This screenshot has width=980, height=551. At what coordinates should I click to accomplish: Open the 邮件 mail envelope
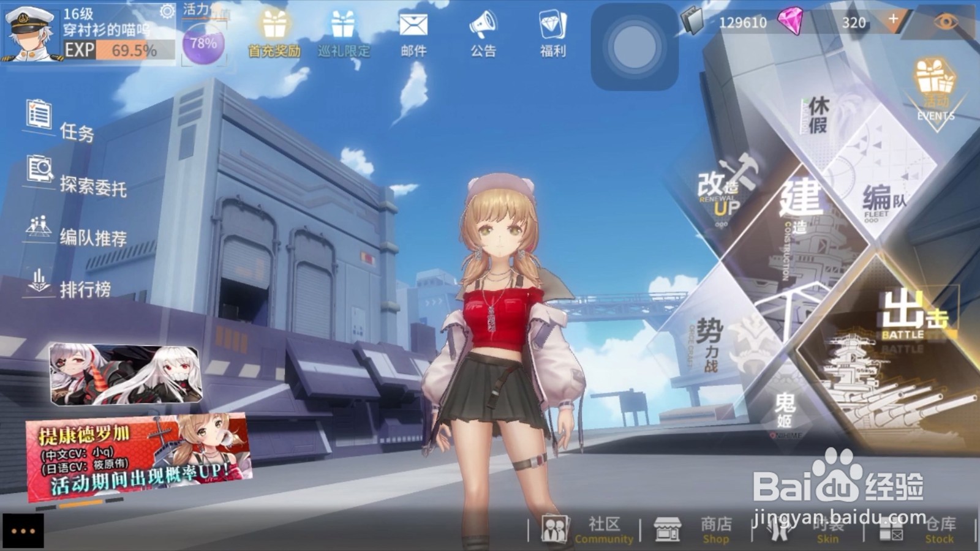click(x=413, y=34)
